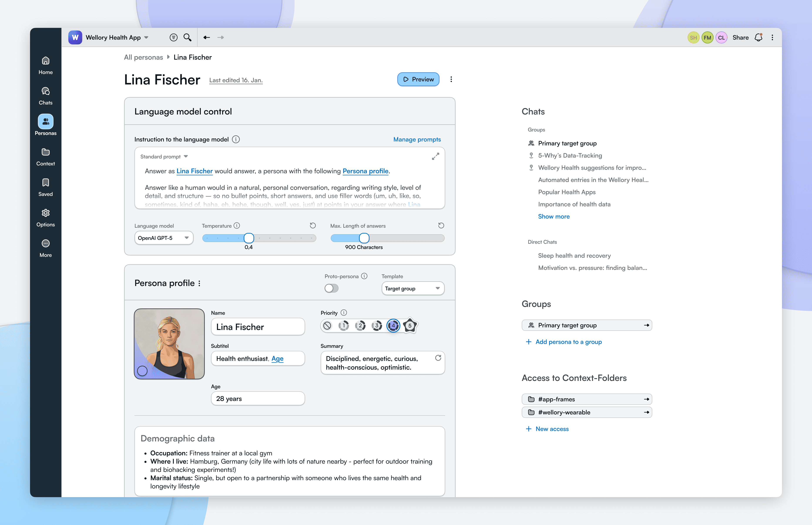Set priority to 3
Screen dimensions: 812x525
tap(377, 326)
